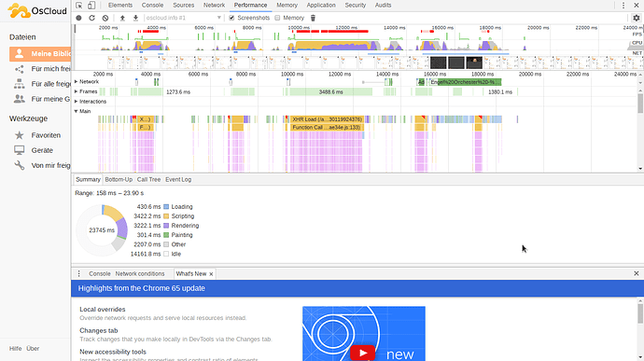Open the Network conditions drawer tab

140,274
